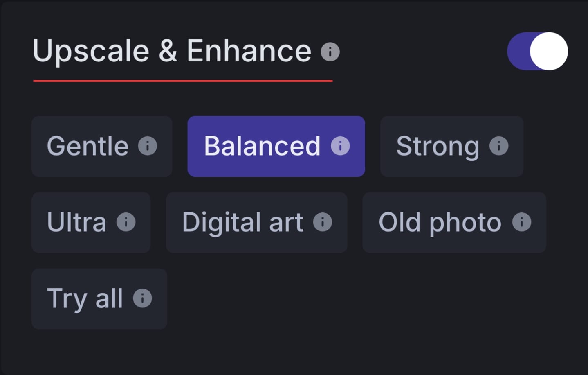Image resolution: width=588 pixels, height=375 pixels.
Task: View Digital art mode information
Action: (323, 222)
